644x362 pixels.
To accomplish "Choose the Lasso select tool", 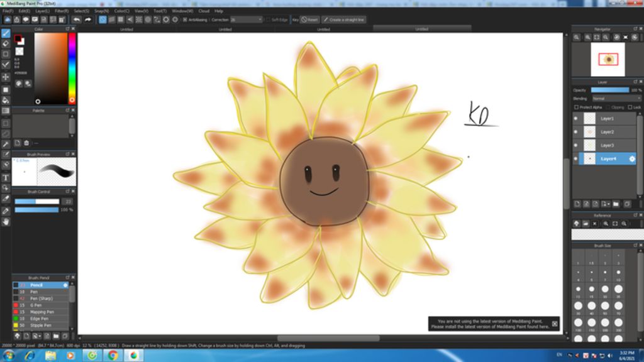I will (x=6, y=134).
